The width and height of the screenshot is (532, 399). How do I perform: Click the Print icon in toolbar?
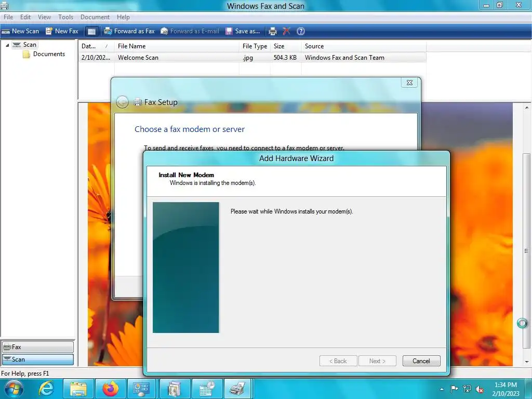click(x=272, y=31)
